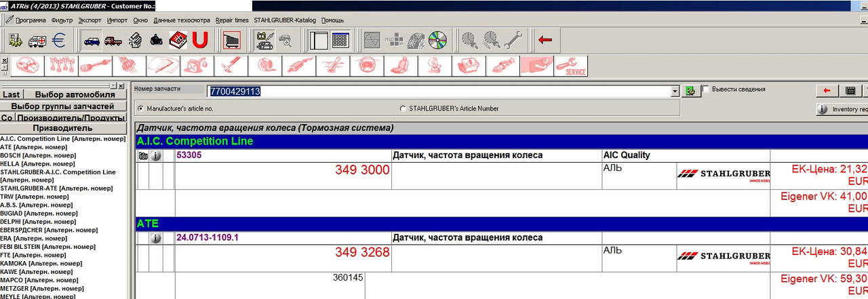Image resolution: width=868 pixels, height=299 pixels.
Task: Select TRW in the manufacturer list
Action: [x=33, y=197]
